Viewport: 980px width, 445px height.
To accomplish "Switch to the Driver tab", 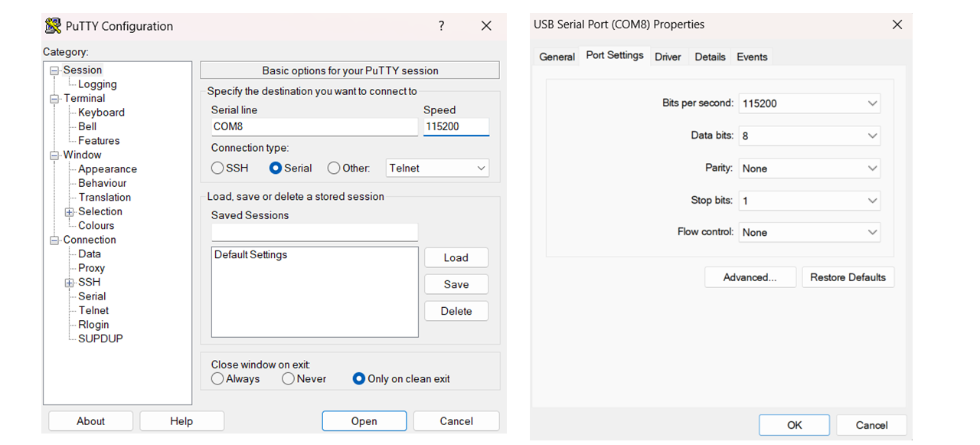I will pos(668,57).
